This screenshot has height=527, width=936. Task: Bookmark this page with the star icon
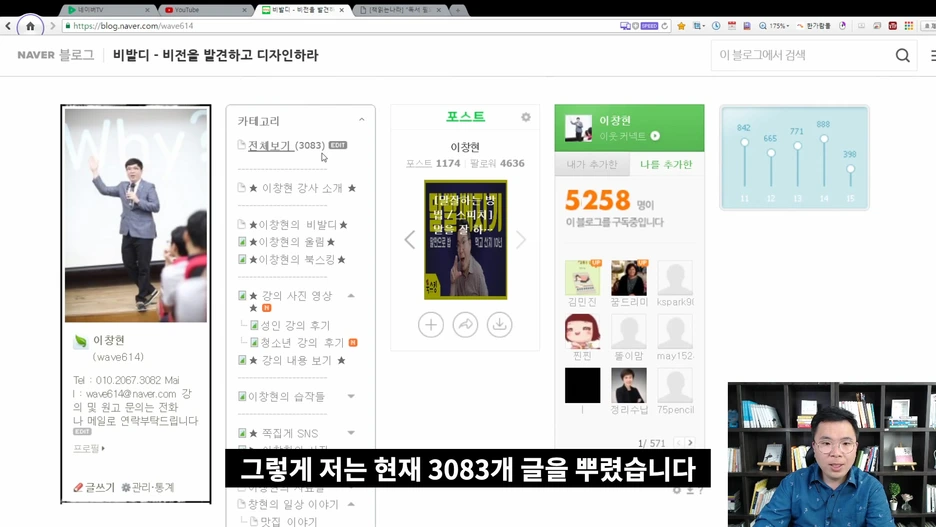(x=681, y=26)
